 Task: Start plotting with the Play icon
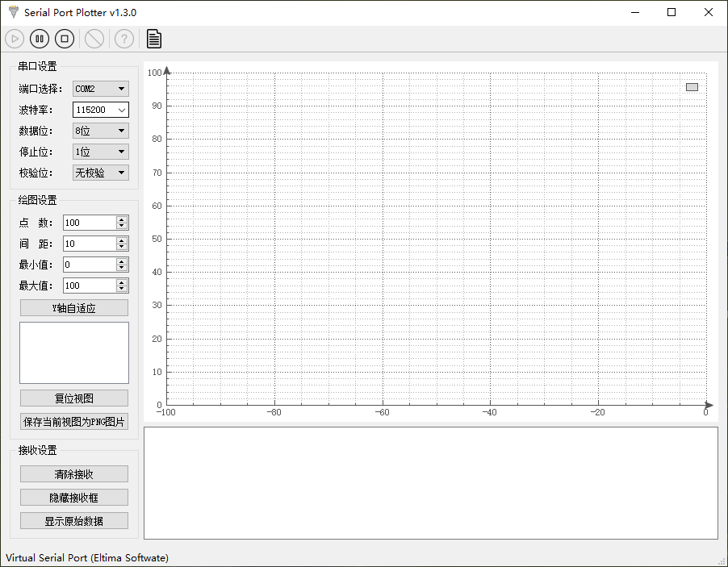pyautogui.click(x=14, y=38)
